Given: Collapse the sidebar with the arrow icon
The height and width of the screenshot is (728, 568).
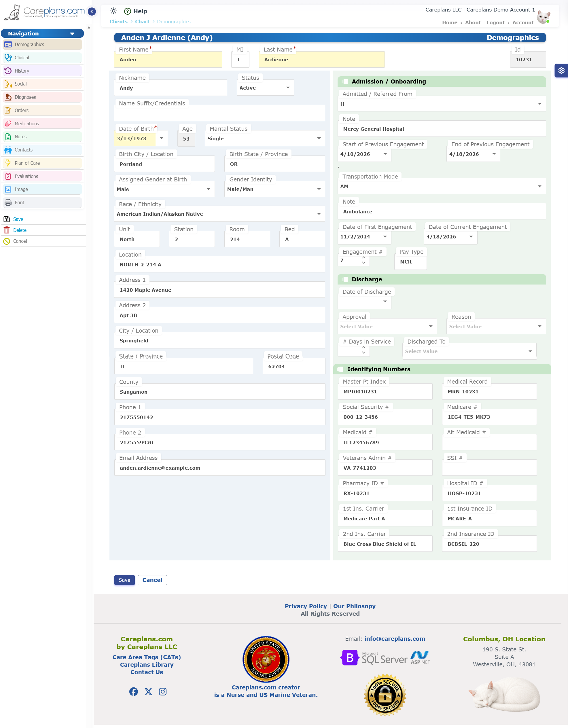Looking at the screenshot, I should (x=92, y=12).
